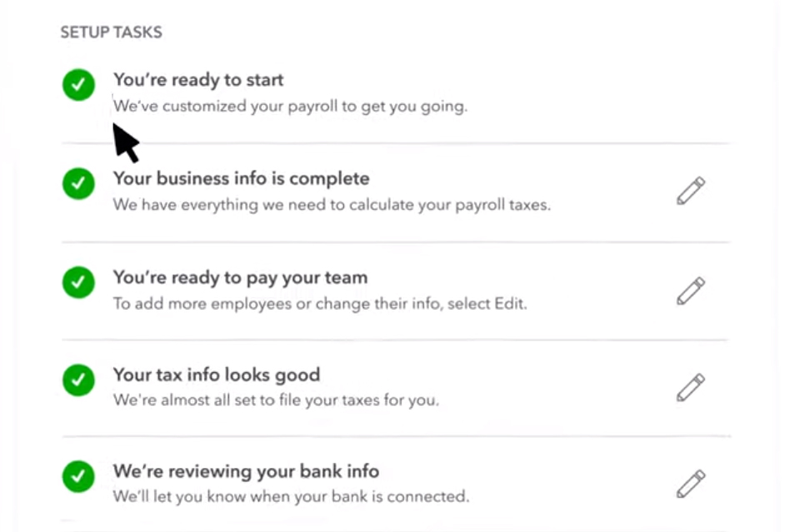The width and height of the screenshot is (799, 532).
Task: Click the bank connection status description text
Action: 291,495
